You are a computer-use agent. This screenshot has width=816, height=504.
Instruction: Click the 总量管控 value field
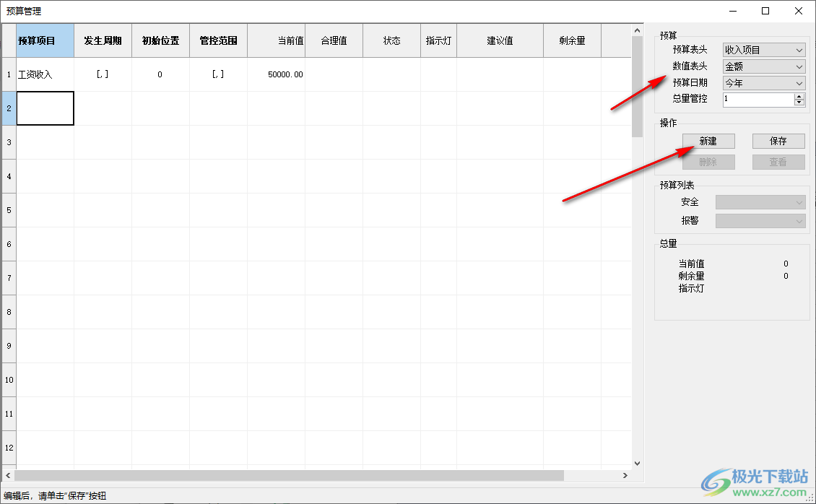pos(758,100)
